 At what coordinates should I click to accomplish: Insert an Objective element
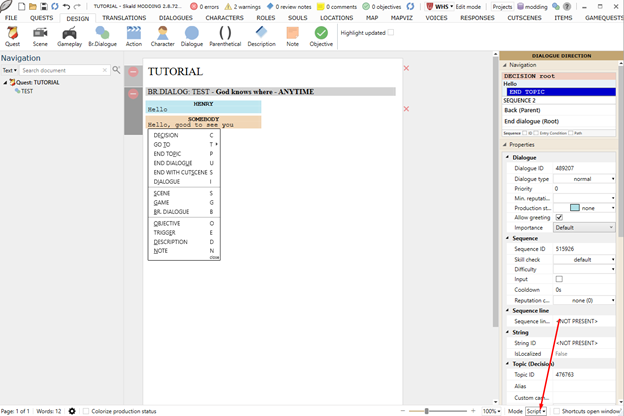[321, 37]
